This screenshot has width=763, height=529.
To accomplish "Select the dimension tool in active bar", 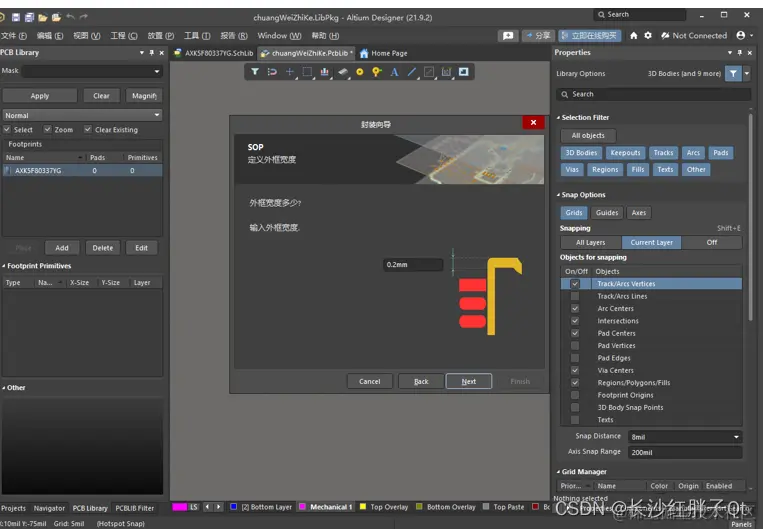I will point(446,72).
